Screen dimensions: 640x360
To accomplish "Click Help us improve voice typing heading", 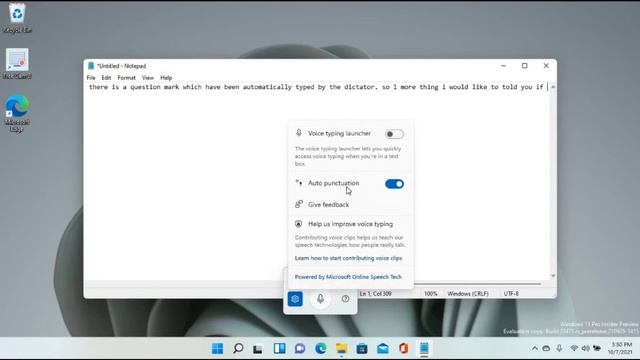I will point(350,224).
